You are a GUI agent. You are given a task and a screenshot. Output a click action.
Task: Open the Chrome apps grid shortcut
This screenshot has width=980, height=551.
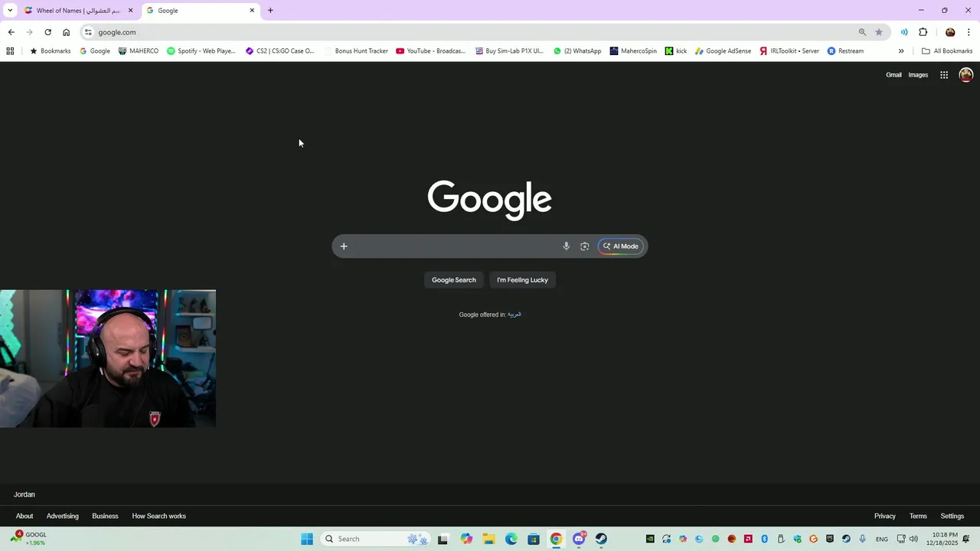[x=10, y=51]
